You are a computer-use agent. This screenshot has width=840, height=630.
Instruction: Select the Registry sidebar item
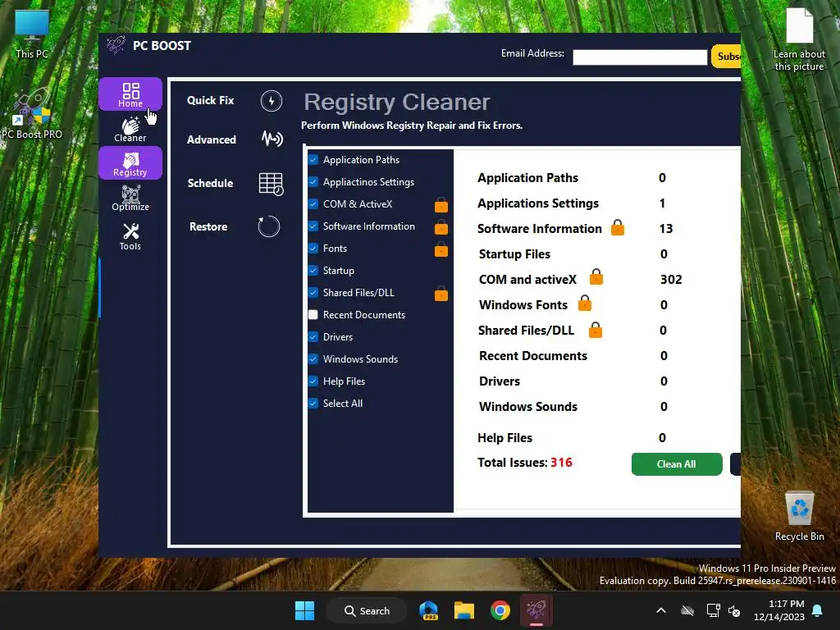[130, 163]
